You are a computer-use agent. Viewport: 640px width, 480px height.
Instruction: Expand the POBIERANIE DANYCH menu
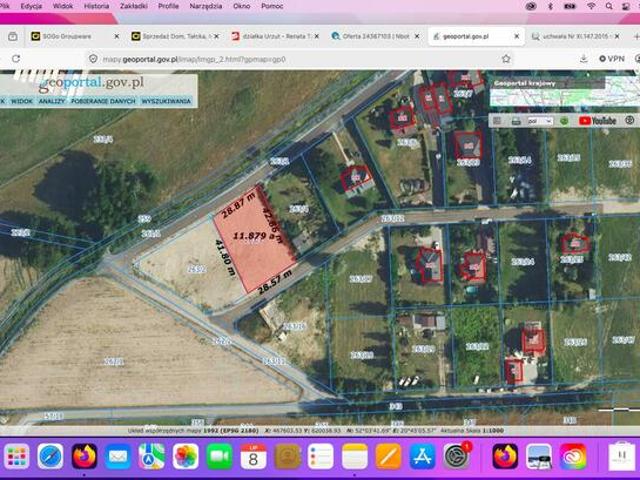point(103,101)
